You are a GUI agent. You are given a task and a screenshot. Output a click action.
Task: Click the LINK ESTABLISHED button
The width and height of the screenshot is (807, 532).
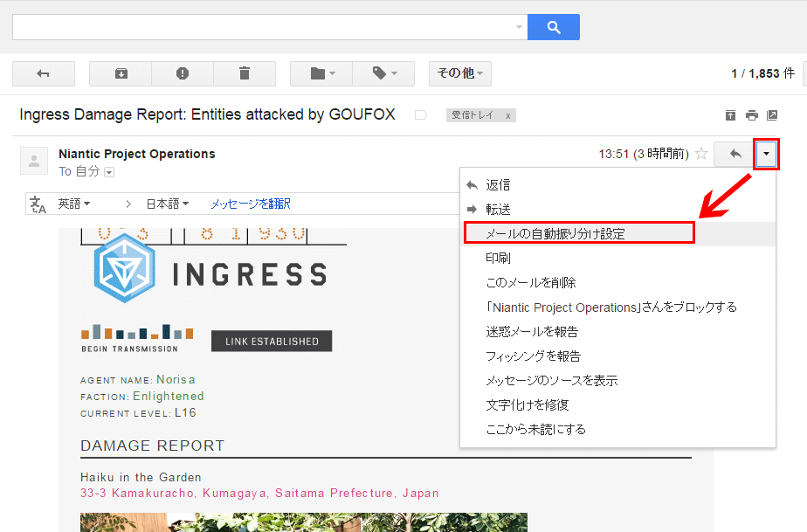272,341
